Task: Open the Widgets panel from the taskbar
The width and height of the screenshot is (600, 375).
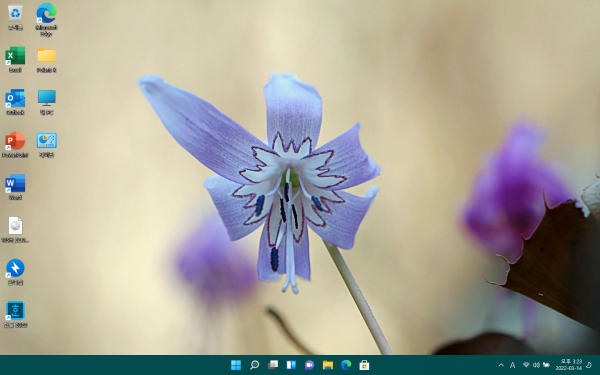Action: 291,365
